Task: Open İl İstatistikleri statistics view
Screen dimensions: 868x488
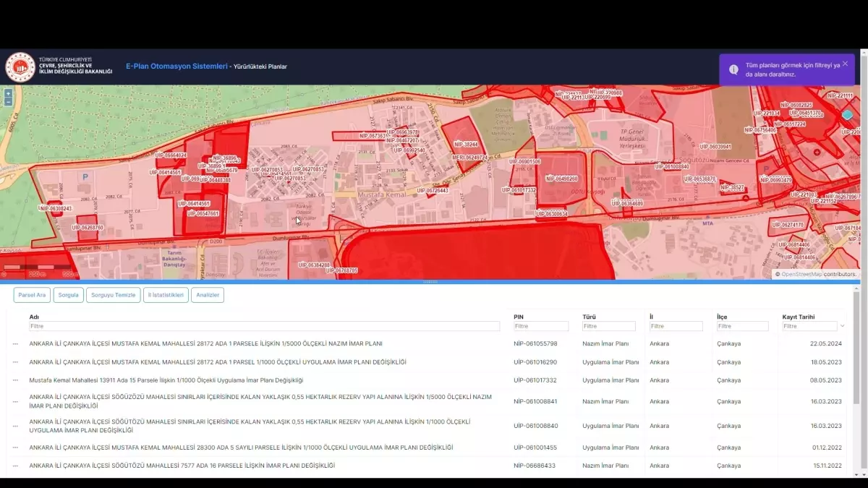Action: pyautogui.click(x=165, y=294)
